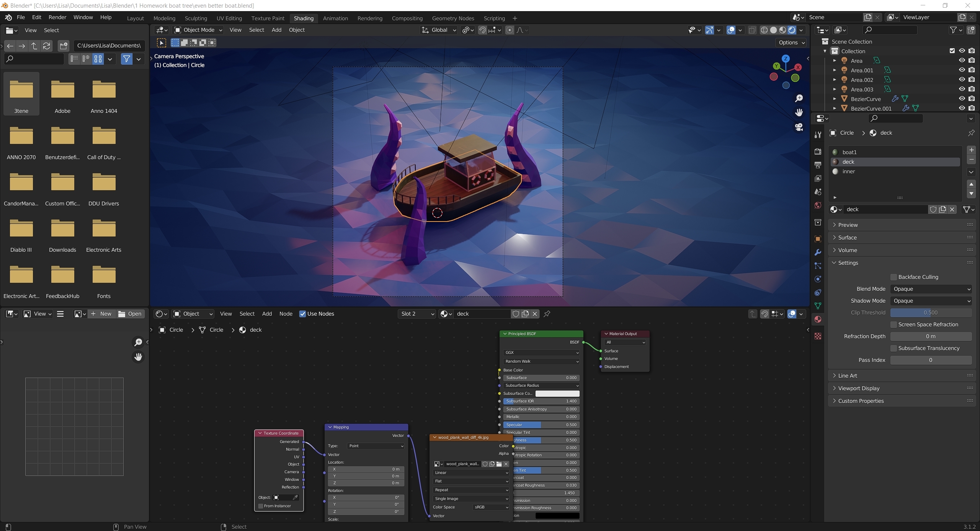Select the rendered viewport shading icon
The image size is (980, 531).
(x=792, y=30)
